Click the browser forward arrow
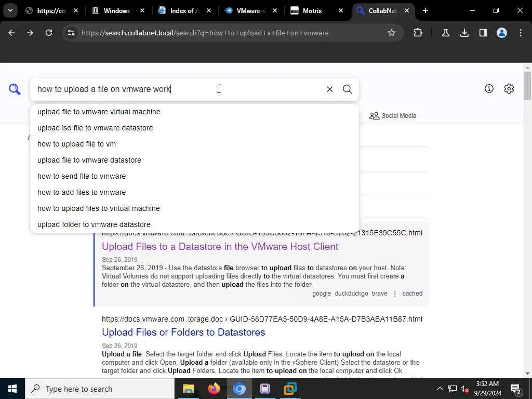This screenshot has width=532, height=399. point(30,33)
